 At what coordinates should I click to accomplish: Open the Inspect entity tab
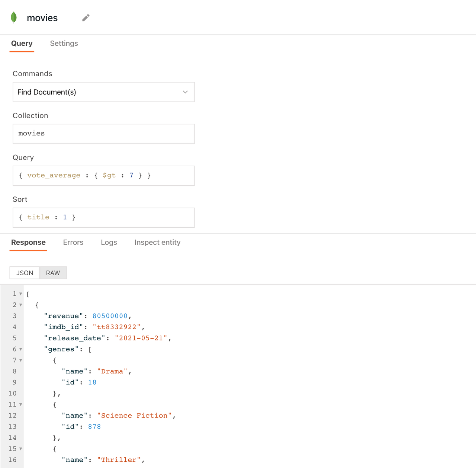157,243
